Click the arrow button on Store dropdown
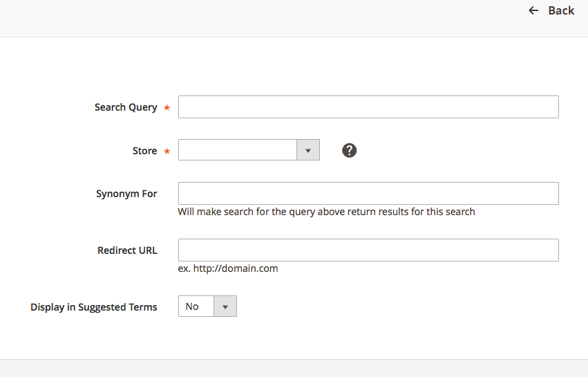 pyautogui.click(x=308, y=150)
